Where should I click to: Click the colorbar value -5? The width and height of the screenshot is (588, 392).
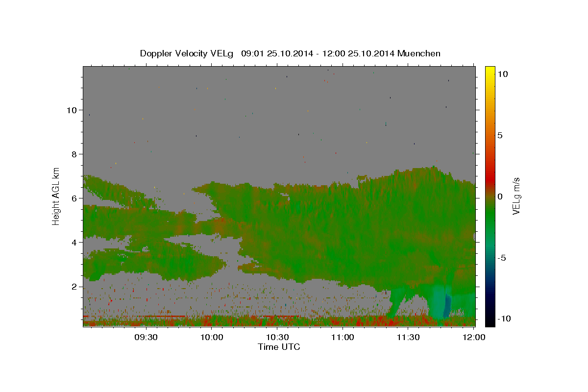pyautogui.click(x=501, y=257)
